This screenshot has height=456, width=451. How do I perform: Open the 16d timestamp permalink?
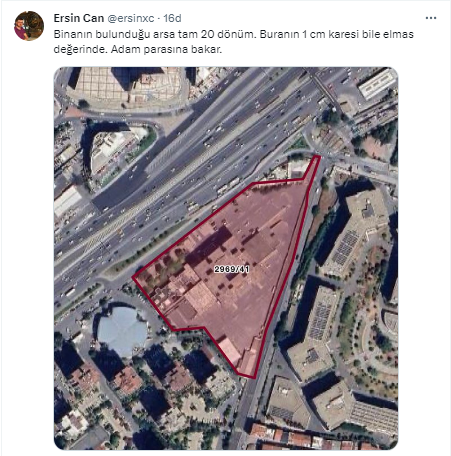(x=172, y=18)
